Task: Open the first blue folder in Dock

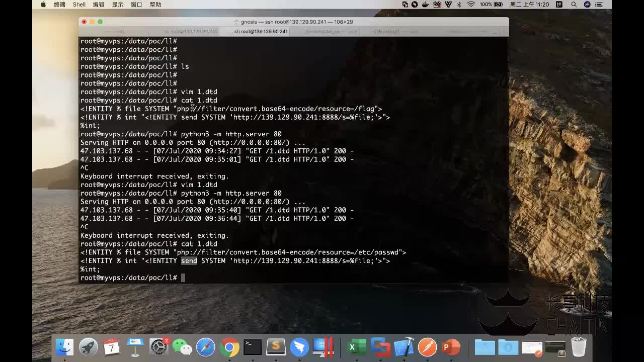Action: [x=485, y=347]
